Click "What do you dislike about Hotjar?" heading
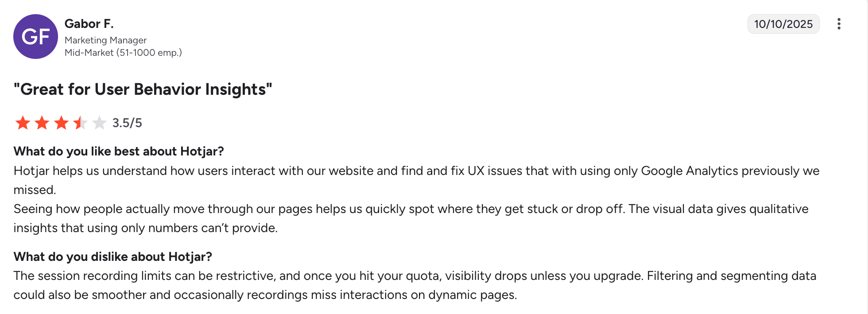This screenshot has width=868, height=314. (113, 257)
